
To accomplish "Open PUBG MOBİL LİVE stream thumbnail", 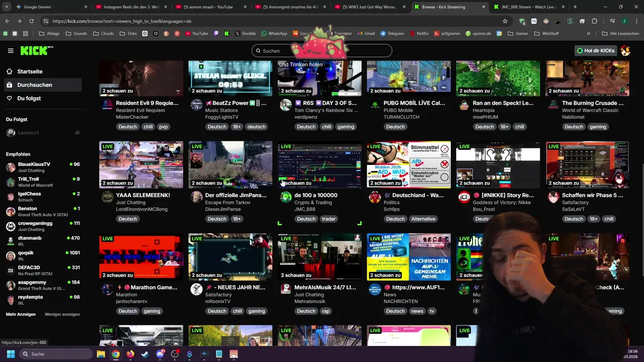I will coord(409,78).
